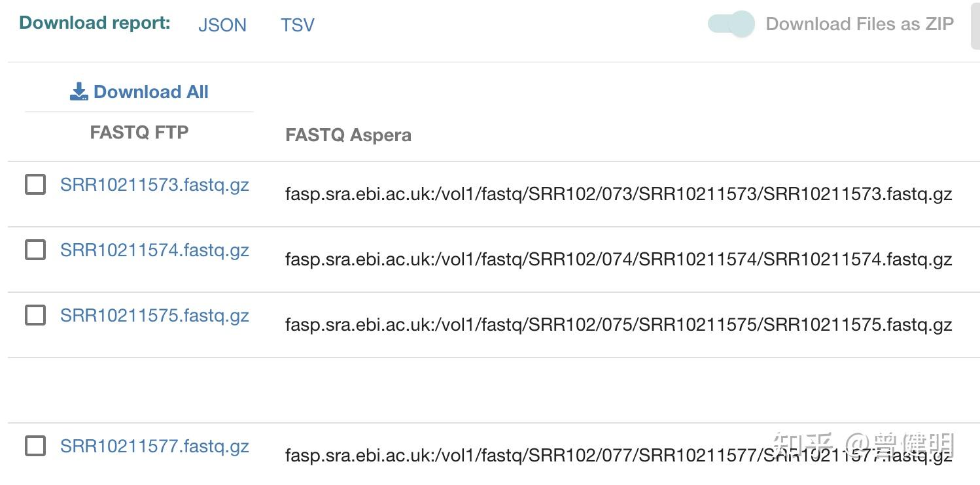The image size is (980, 485).
Task: Click the Download All icon
Action: pyautogui.click(x=79, y=92)
